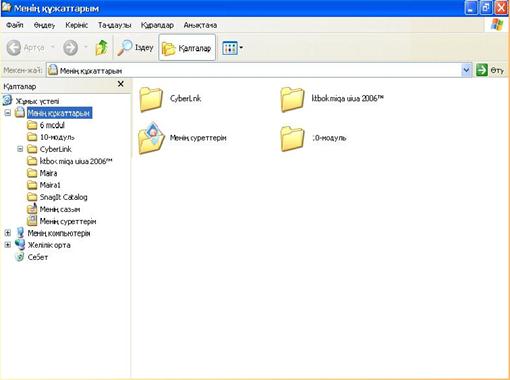Screen dimensions: 510x380
Task: Close the Қалталар folders pane
Action: coord(121,84)
